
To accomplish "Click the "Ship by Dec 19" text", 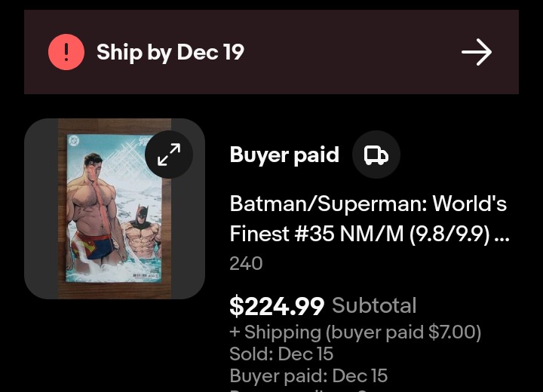I will pyautogui.click(x=170, y=52).
